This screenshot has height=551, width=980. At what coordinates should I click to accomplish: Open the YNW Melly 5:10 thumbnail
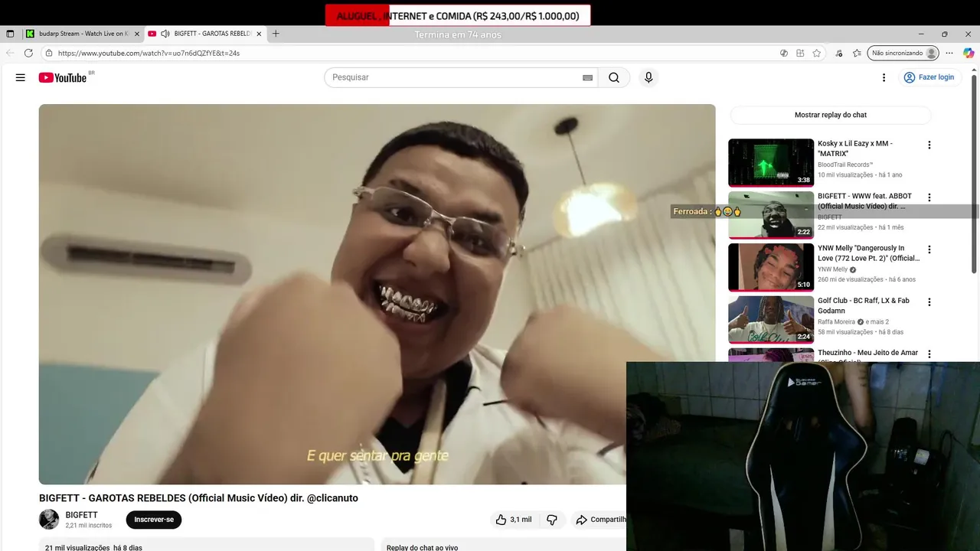point(771,267)
